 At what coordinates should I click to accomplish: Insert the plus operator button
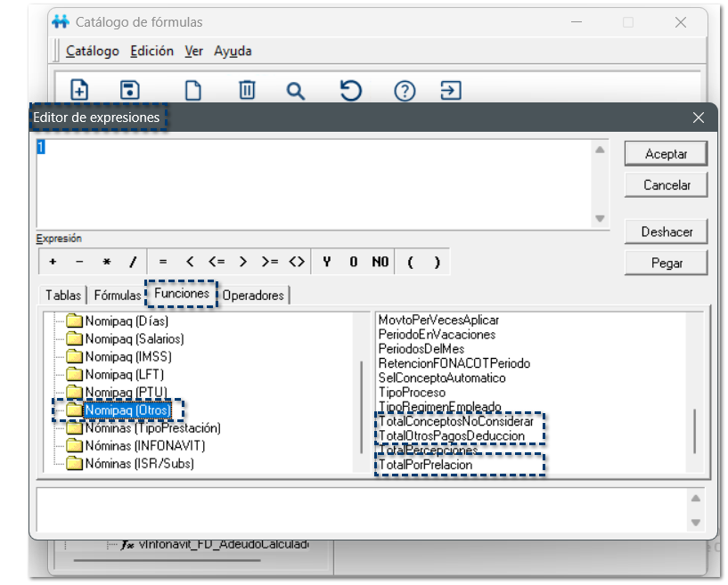click(x=53, y=262)
